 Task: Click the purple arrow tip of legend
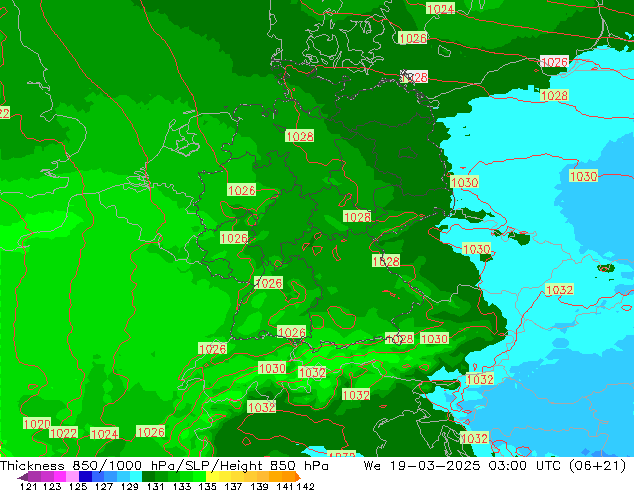tap(23, 477)
